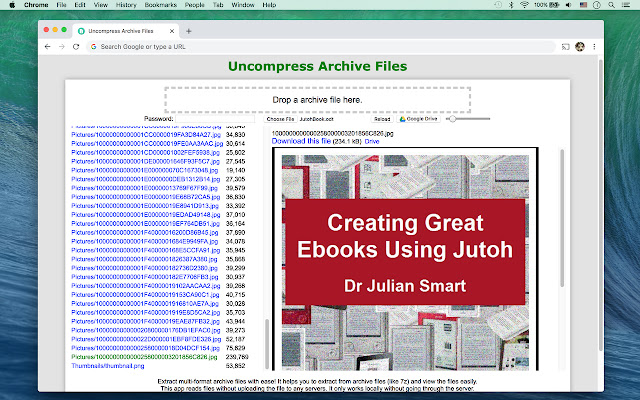Click the Choose File button
640x400 pixels.
[x=280, y=119]
